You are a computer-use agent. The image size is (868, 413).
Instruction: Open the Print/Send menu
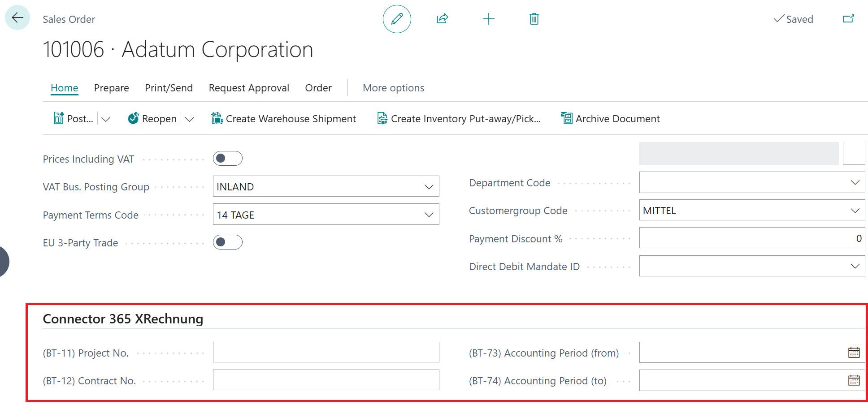[x=169, y=88]
